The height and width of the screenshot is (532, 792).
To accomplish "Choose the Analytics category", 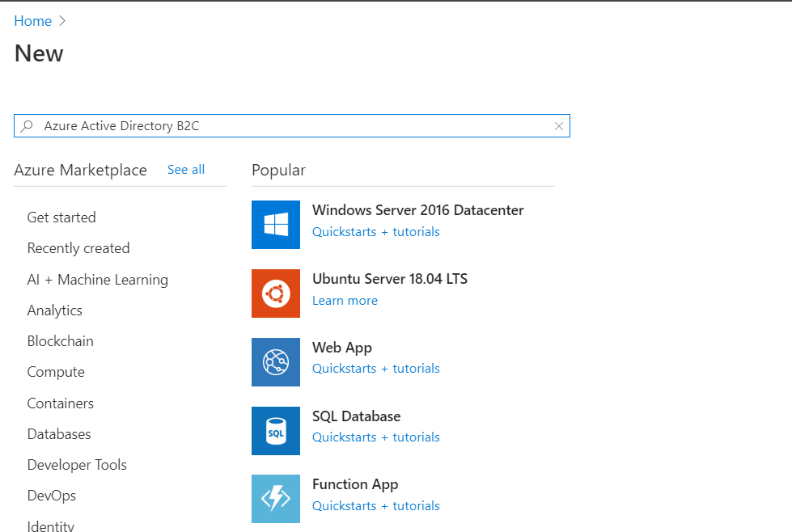I will [54, 310].
